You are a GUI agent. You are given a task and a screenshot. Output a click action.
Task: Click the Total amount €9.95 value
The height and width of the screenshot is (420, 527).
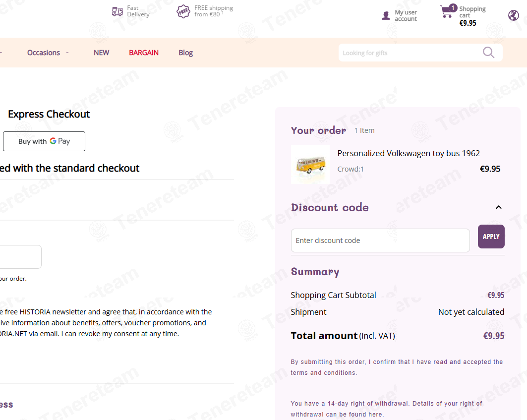point(493,336)
